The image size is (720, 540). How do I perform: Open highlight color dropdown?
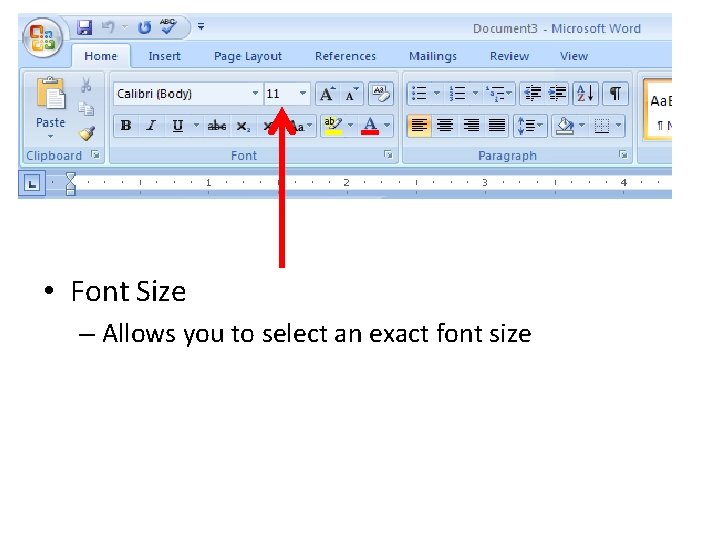(x=351, y=125)
